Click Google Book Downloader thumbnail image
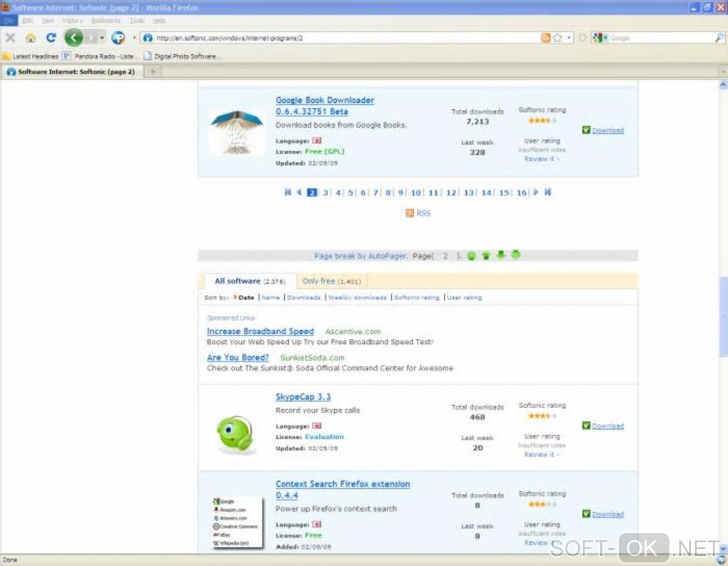This screenshot has width=728, height=566. [237, 132]
